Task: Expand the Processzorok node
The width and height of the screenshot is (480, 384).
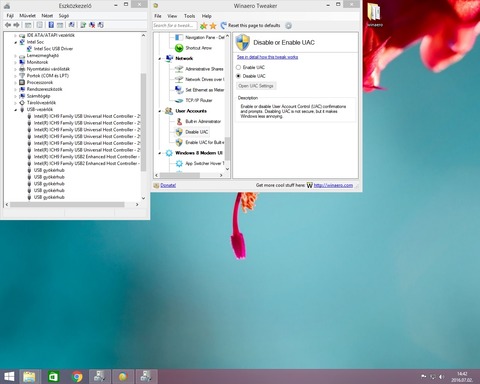Action: [x=15, y=83]
